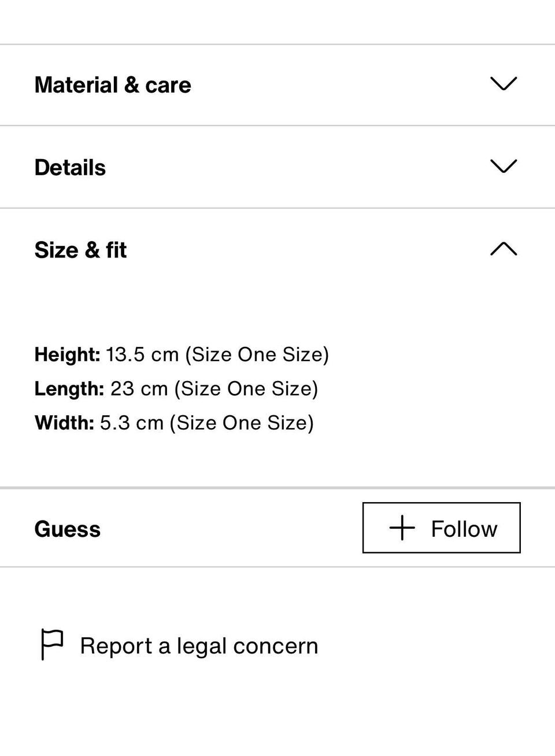Click the Height 13.5 cm measurement line
This screenshot has height=756, width=555.
(x=182, y=355)
